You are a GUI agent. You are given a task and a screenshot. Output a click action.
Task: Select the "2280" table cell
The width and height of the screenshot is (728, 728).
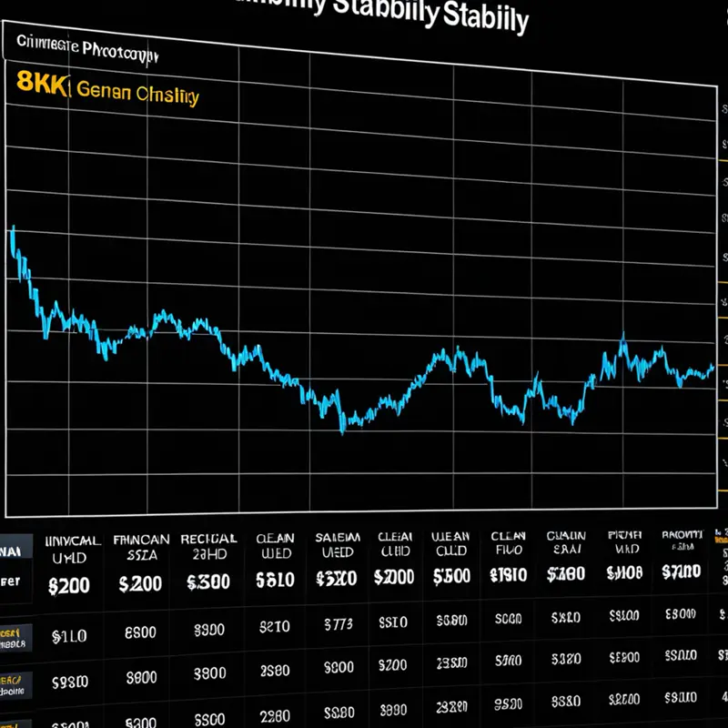(x=275, y=716)
